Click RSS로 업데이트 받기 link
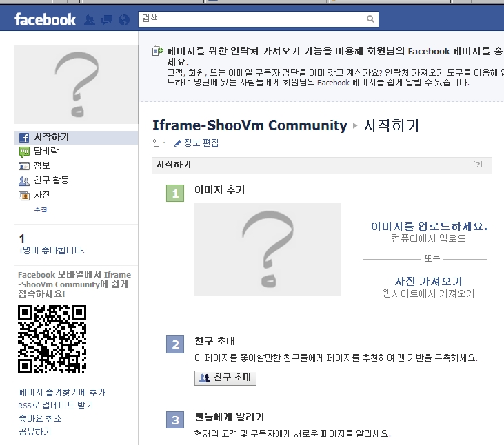 click(x=56, y=405)
